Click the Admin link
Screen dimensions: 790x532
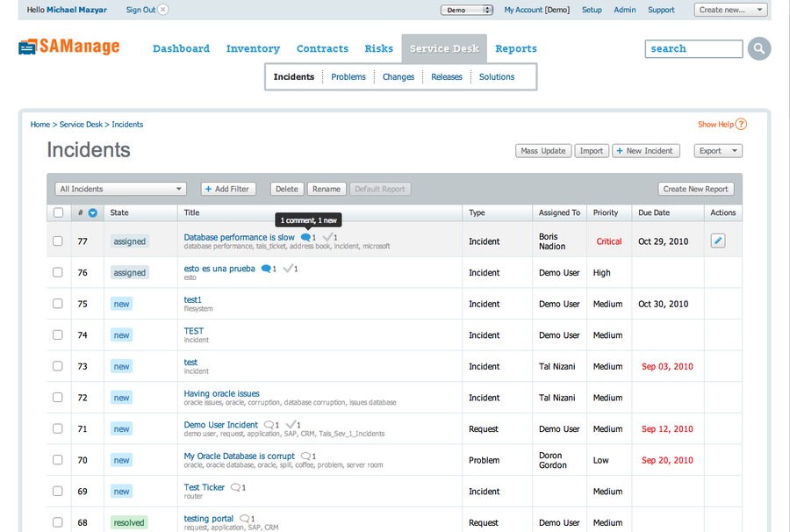point(625,10)
